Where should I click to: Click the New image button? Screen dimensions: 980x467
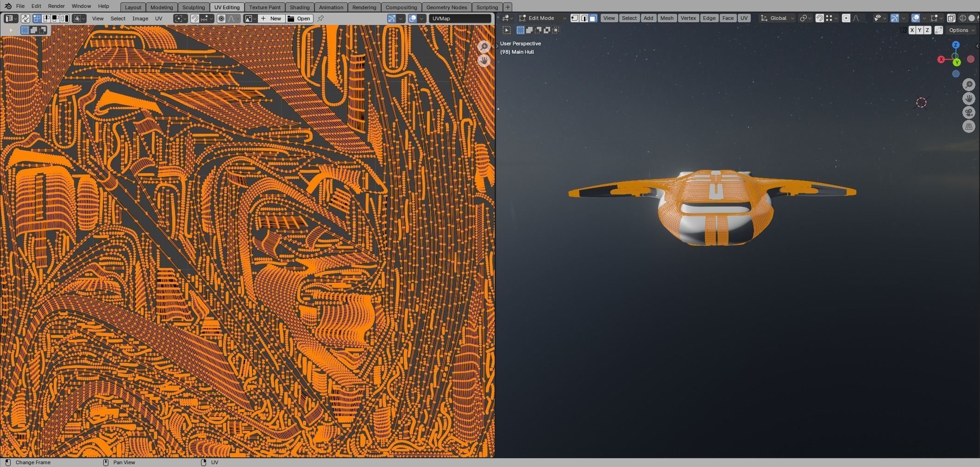(272, 19)
